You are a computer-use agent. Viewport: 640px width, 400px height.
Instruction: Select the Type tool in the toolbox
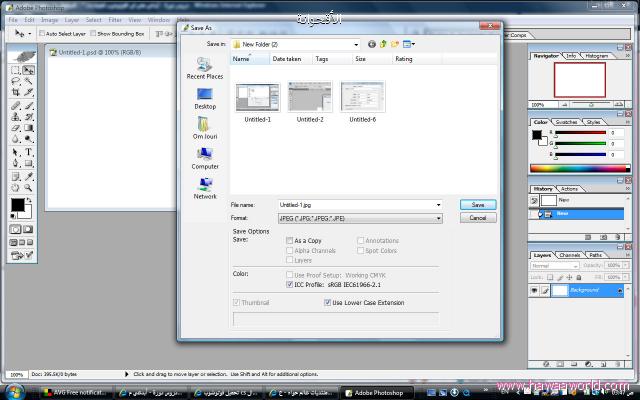[x=29, y=152]
